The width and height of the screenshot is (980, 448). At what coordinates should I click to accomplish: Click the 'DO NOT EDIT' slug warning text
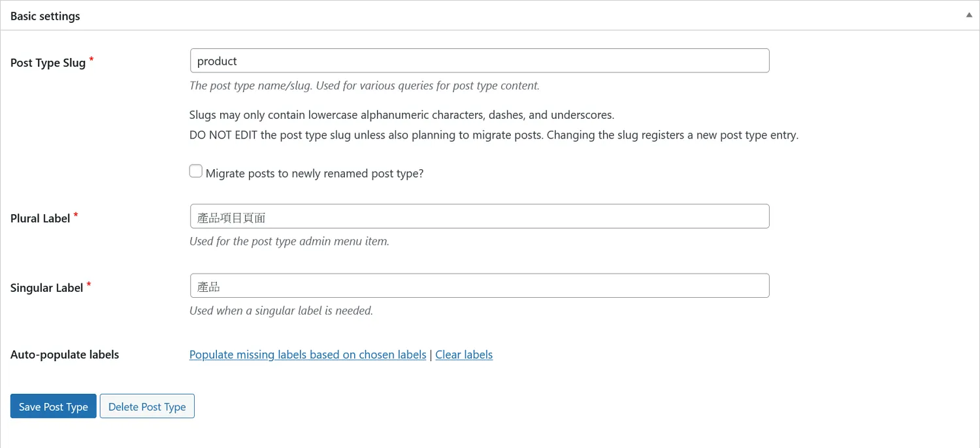pos(493,135)
